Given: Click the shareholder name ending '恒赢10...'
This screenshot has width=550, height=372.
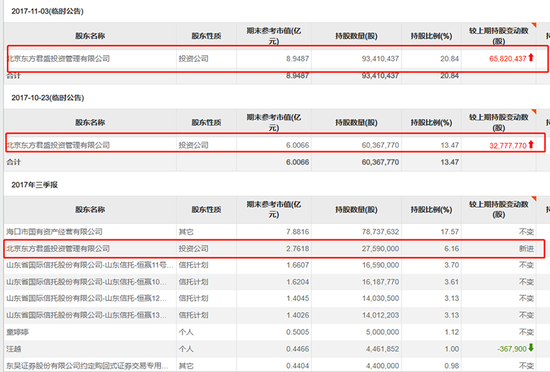Looking at the screenshot, I should pyautogui.click(x=86, y=282).
